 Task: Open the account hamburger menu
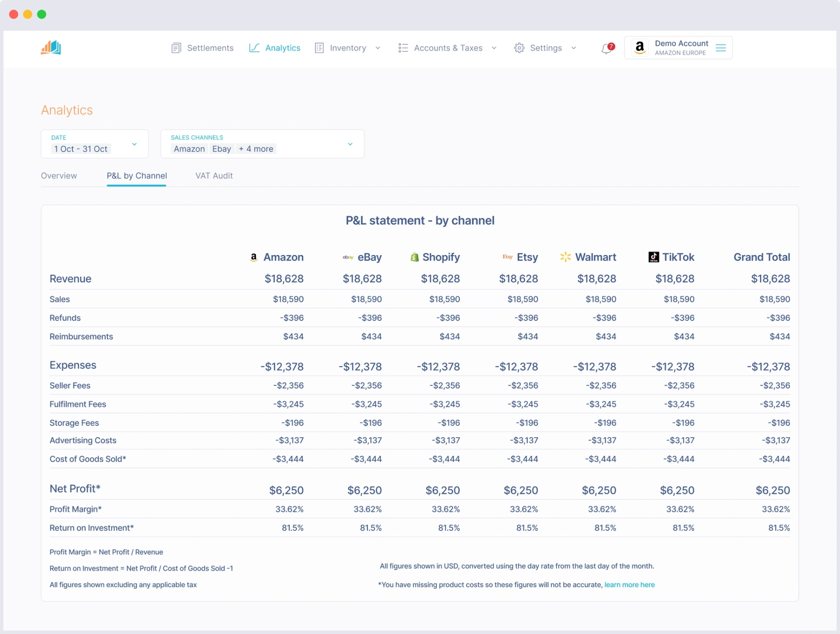(x=721, y=48)
